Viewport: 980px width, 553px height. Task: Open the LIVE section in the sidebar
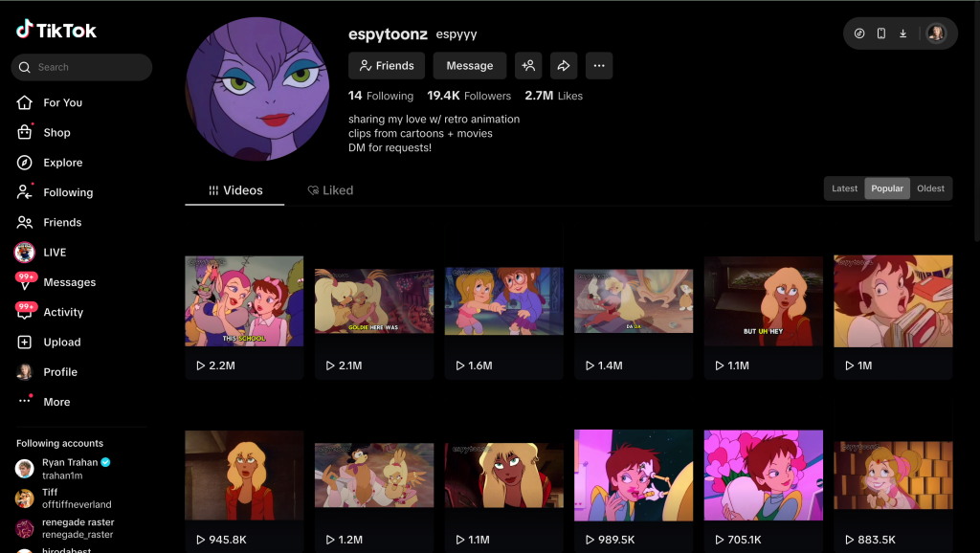click(x=55, y=253)
